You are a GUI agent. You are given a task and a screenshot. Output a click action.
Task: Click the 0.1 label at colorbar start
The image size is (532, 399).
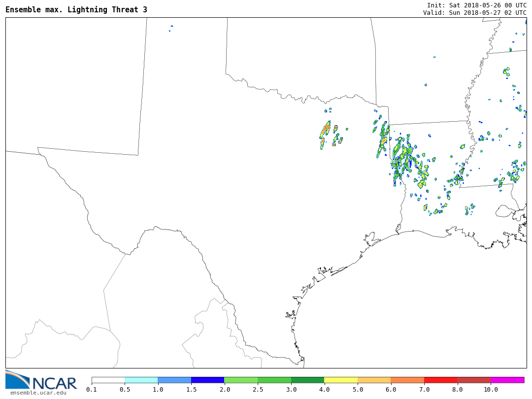[x=92, y=390]
